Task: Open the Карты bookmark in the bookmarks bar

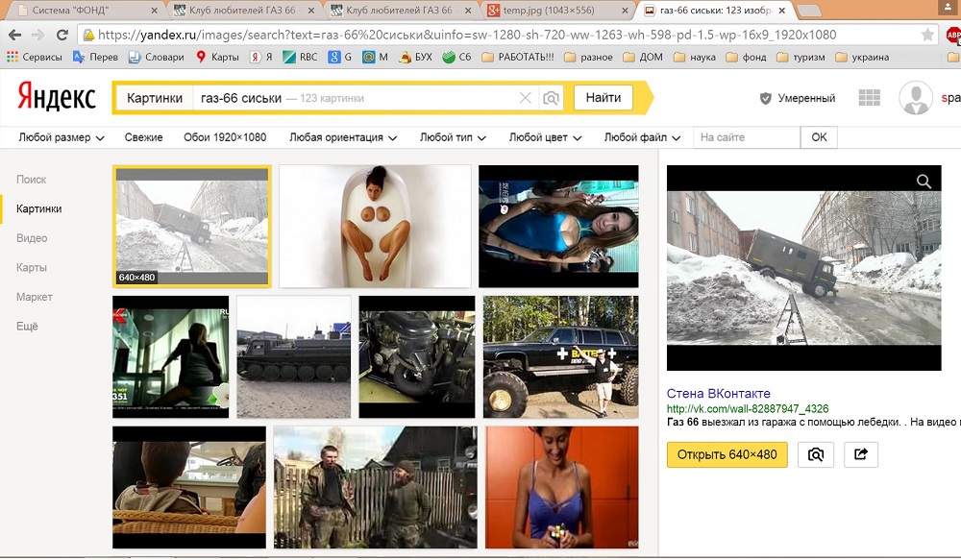Action: coord(217,57)
